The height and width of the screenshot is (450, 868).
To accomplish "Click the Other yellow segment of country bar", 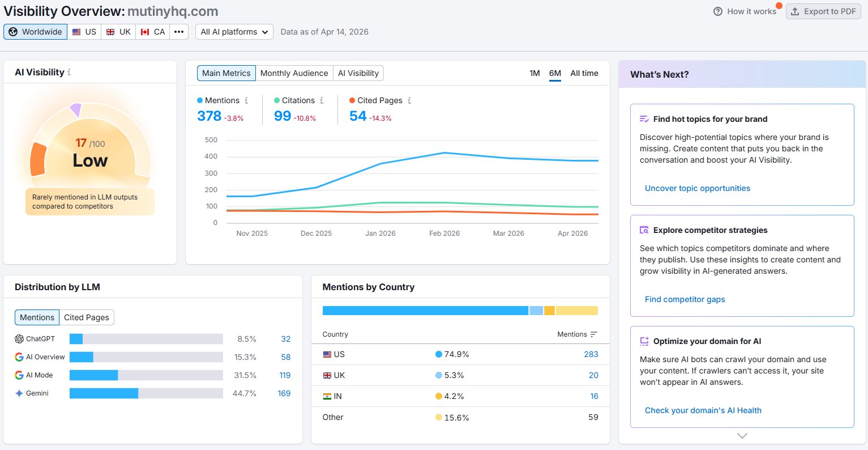I will 577,311.
